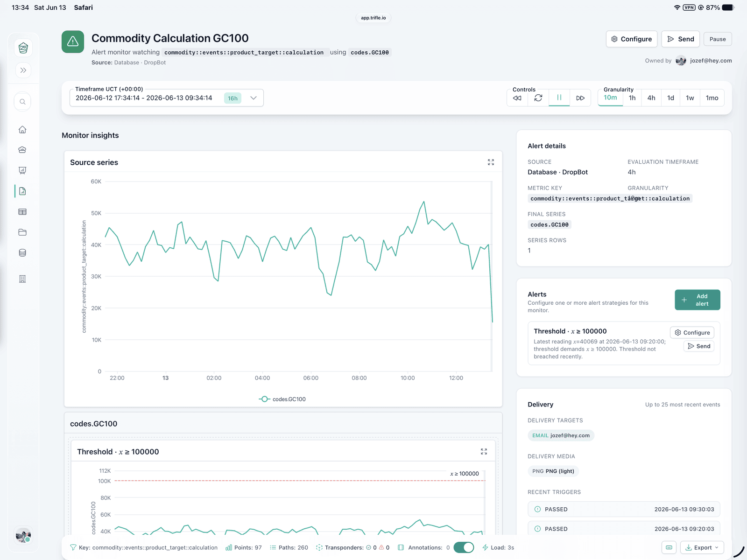Viewport: 747px width, 560px height.
Task: Expand the Threshold chart to fullscreen
Action: [484, 452]
